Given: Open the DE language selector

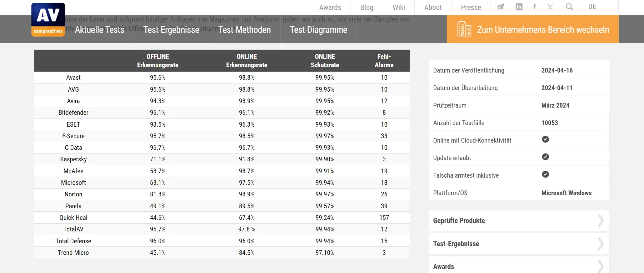Looking at the screenshot, I should click(x=592, y=7).
